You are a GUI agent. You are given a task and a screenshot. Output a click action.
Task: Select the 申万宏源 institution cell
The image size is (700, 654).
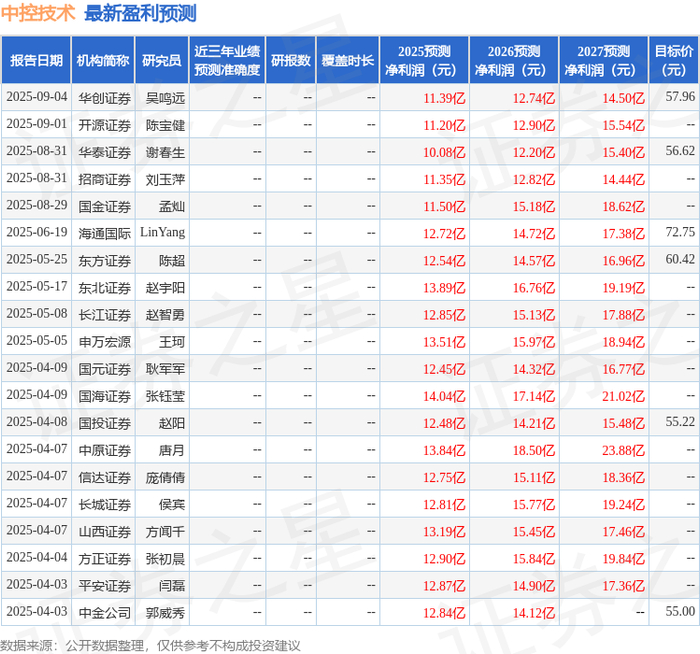(x=104, y=342)
